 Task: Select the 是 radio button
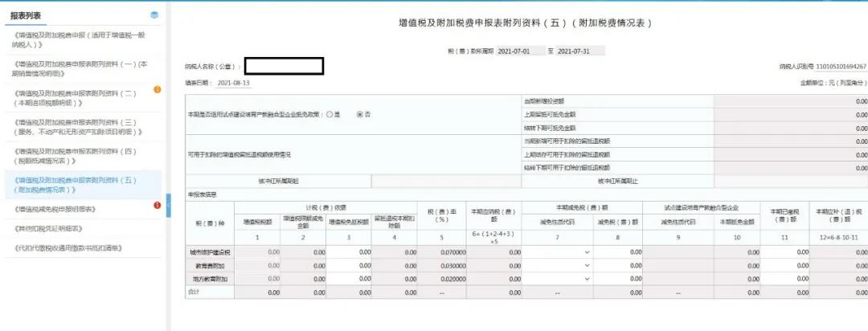330,115
